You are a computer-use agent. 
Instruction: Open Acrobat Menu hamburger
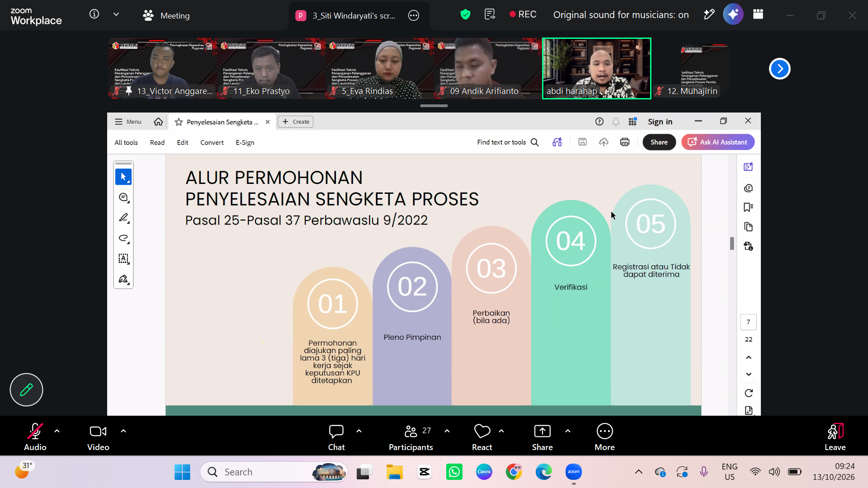[x=128, y=122]
